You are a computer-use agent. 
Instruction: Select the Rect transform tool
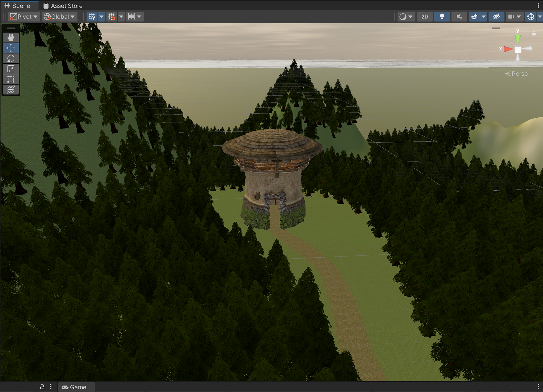11,79
